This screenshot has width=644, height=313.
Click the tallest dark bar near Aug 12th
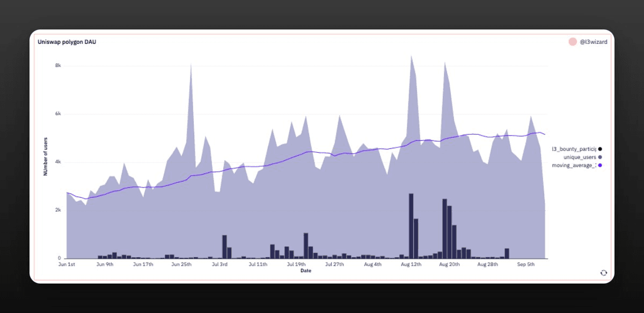pos(411,226)
